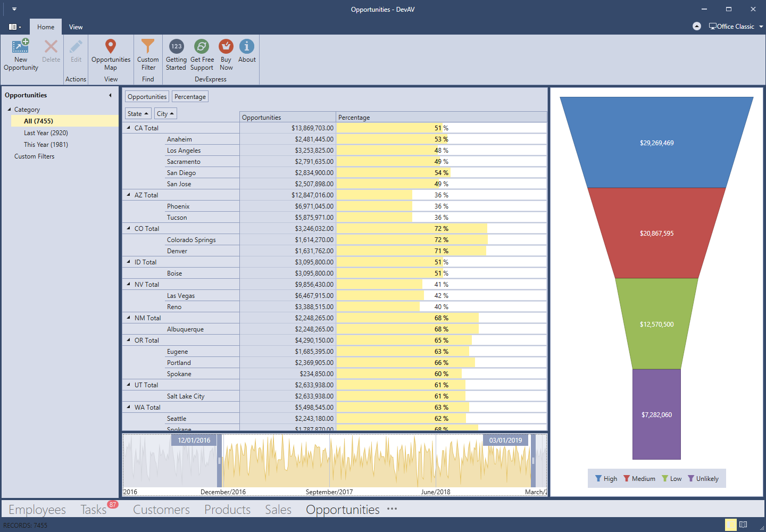
Task: Collapse the Category tree node
Action: (x=9, y=110)
